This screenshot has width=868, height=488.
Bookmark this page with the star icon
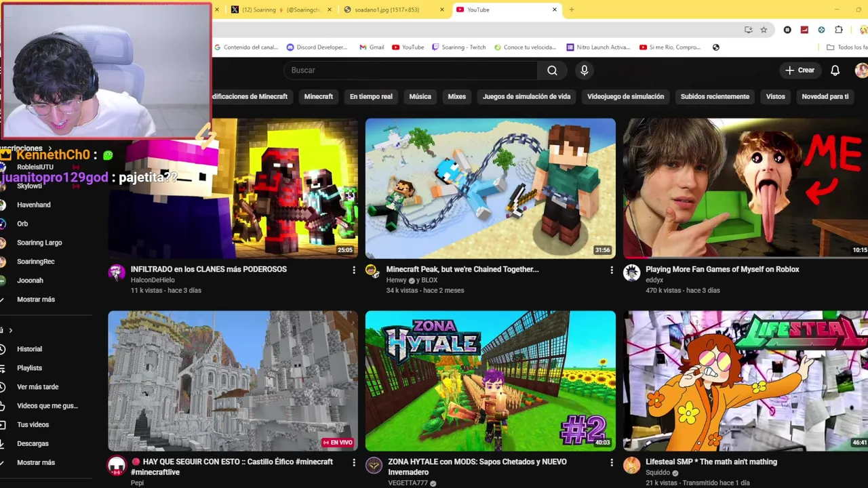tap(764, 30)
